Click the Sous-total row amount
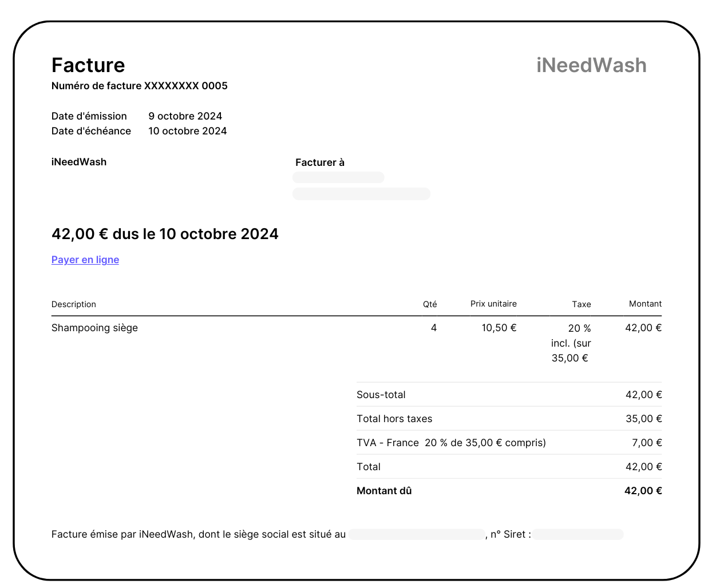The width and height of the screenshot is (708, 588). coord(643,395)
